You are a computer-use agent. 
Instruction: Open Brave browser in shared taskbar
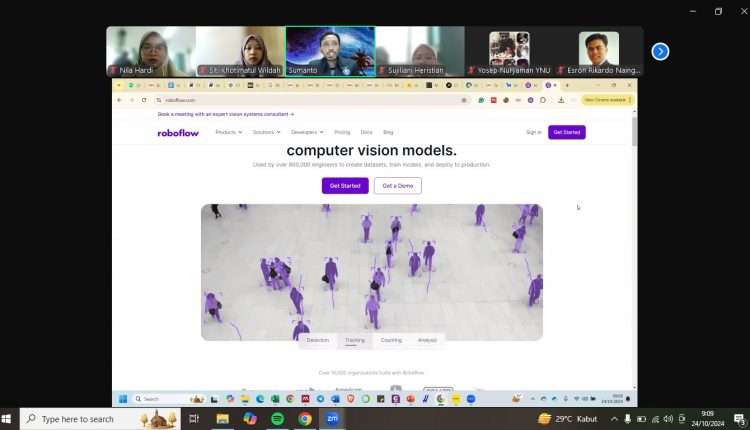[351, 399]
